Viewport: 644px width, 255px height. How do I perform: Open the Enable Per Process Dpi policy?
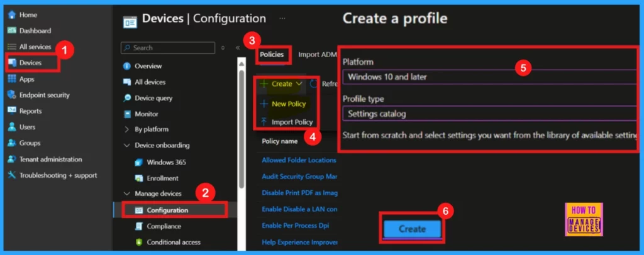click(296, 225)
